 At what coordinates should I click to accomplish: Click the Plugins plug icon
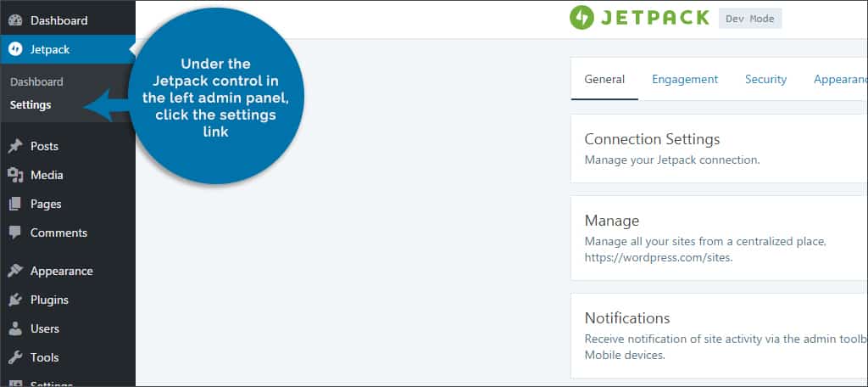[x=15, y=300]
